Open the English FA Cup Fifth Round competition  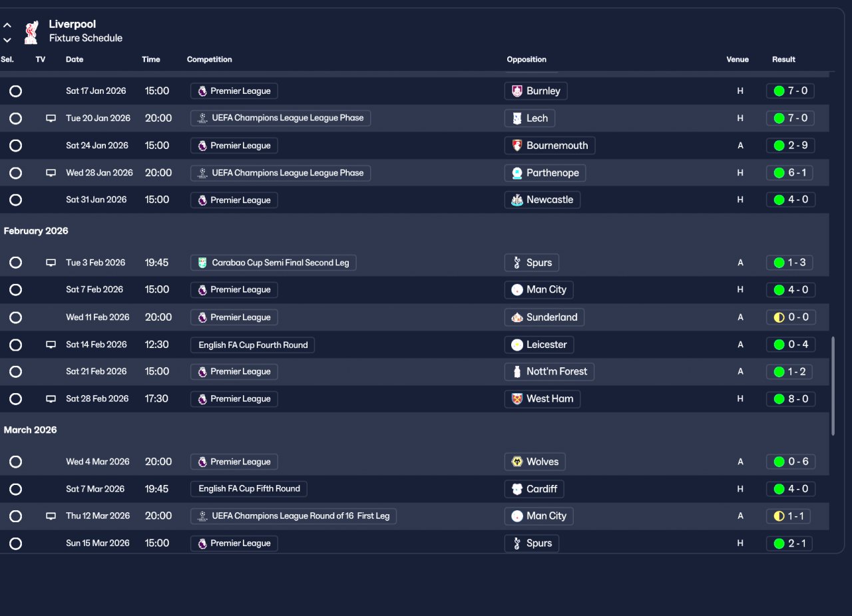tap(249, 489)
